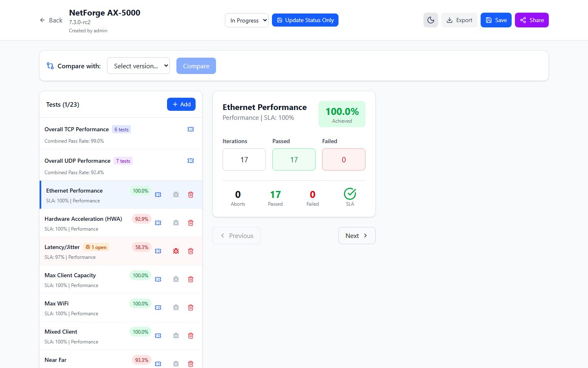Click Combined Pass Rate: 99.0% text
This screenshot has width=588, height=368.
coord(74,141)
